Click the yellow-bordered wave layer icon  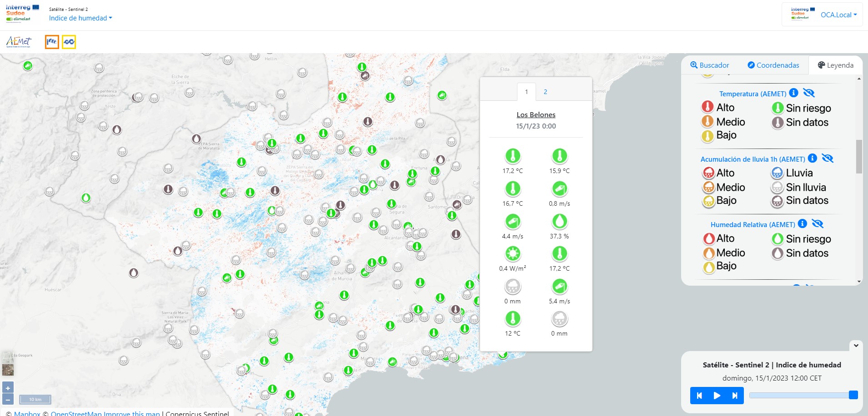click(x=69, y=42)
